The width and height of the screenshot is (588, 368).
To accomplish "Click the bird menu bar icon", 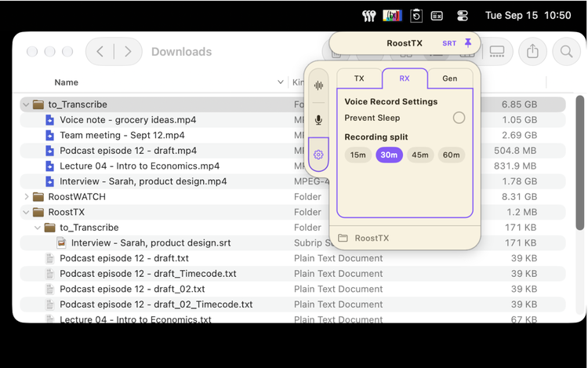I will click(368, 16).
